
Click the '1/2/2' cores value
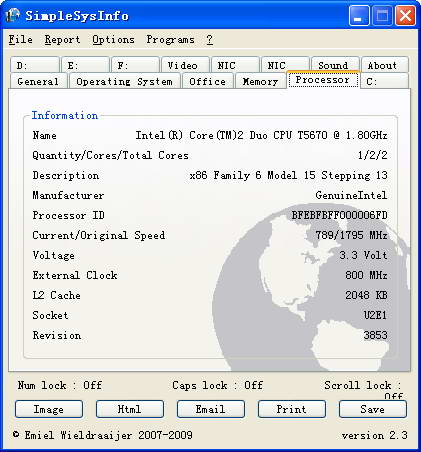click(372, 155)
